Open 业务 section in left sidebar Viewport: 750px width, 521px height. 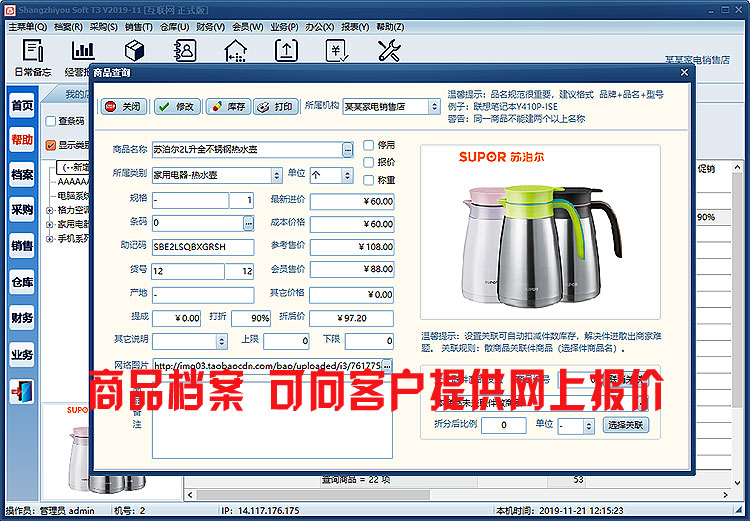(x=22, y=355)
